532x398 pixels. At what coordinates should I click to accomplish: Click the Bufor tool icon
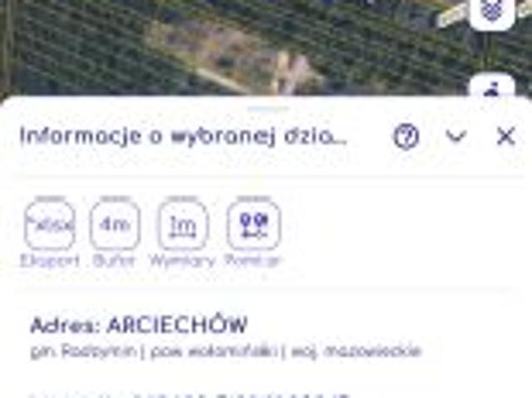[x=115, y=225]
